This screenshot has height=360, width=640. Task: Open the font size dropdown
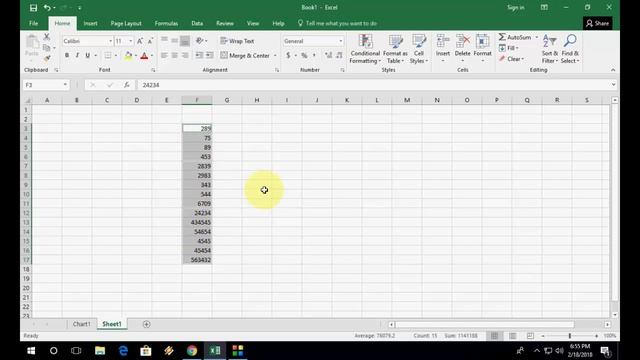[x=131, y=41]
